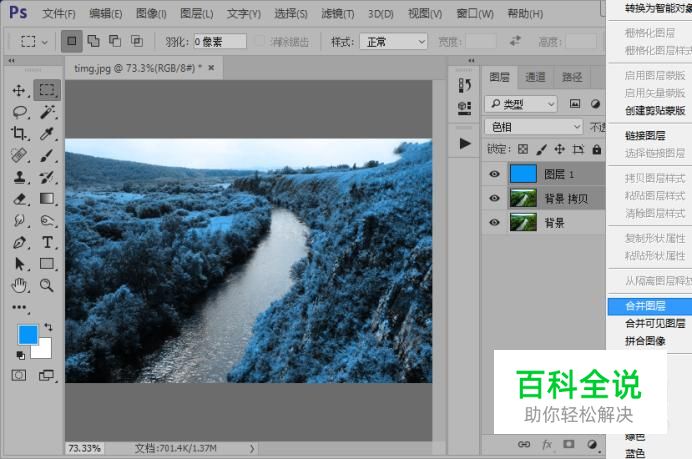Open the 样式 style dropdown
Viewport: 692px width, 459px height.
click(393, 42)
